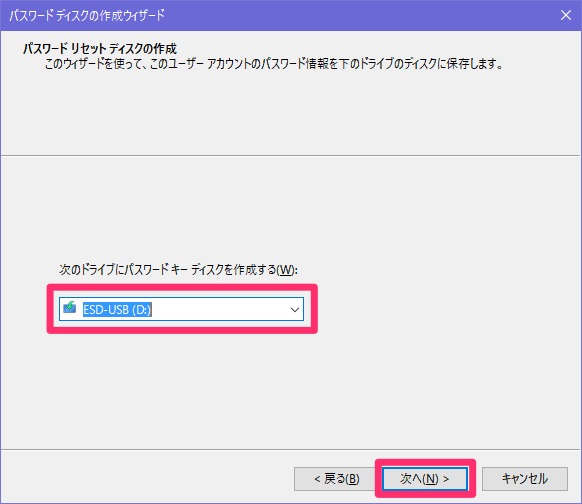Click the wizard description text under the heading
The image size is (582, 504).
point(274,64)
